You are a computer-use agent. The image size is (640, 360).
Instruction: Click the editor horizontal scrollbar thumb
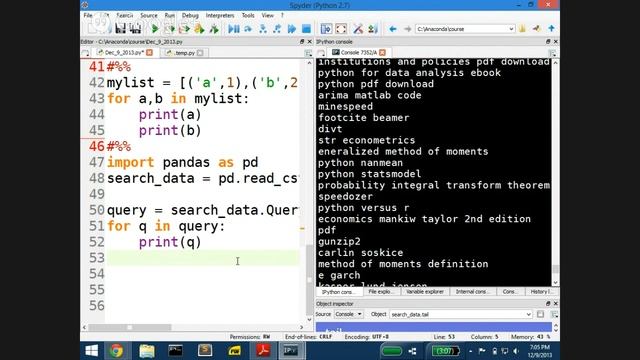[129, 327]
